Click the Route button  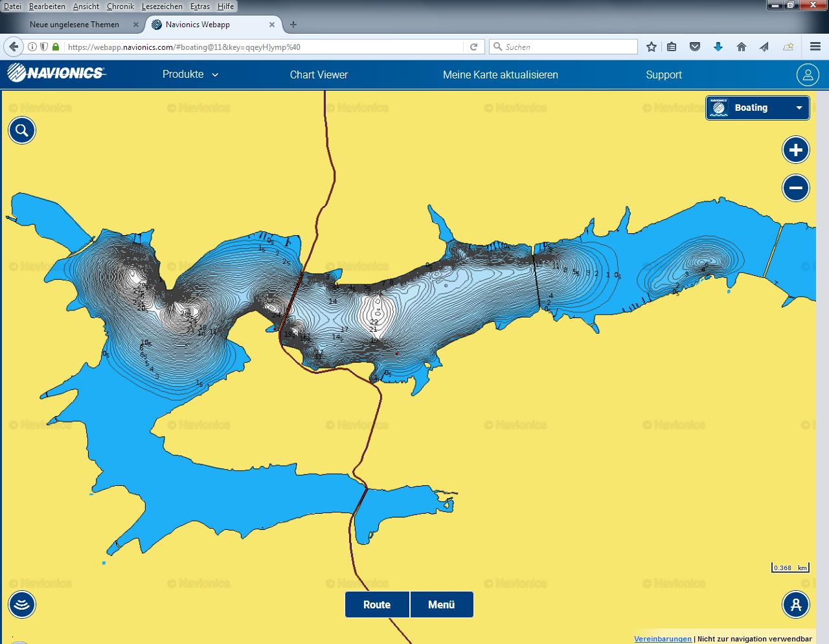pos(377,604)
